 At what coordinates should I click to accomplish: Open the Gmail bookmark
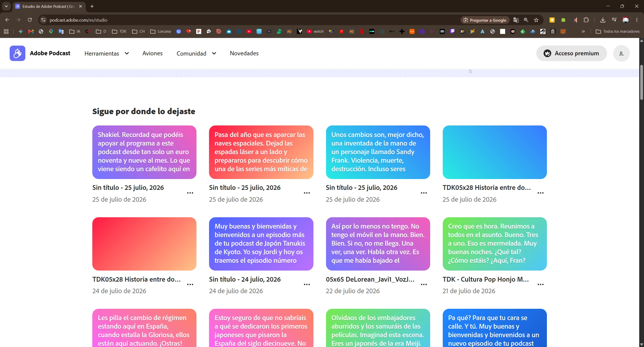coord(31,31)
